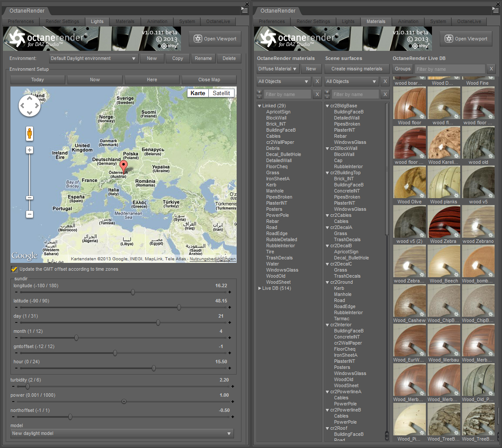Click the northoffset slider handle
The image size is (502, 448).
coord(70,417)
